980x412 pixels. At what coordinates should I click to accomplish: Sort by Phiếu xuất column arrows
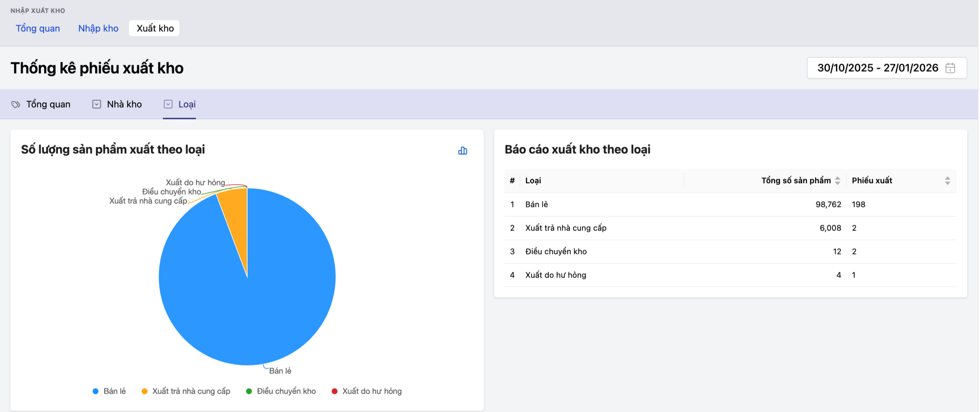pos(947,181)
